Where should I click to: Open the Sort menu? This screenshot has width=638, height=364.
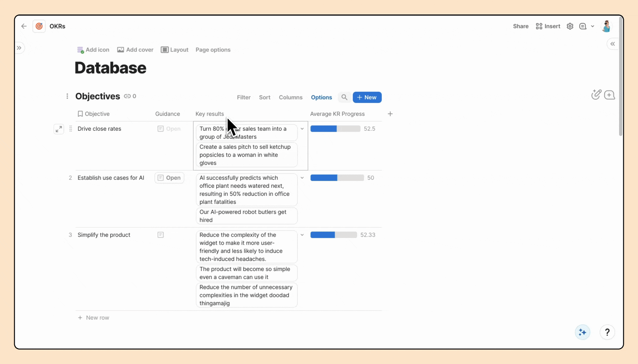(x=265, y=97)
